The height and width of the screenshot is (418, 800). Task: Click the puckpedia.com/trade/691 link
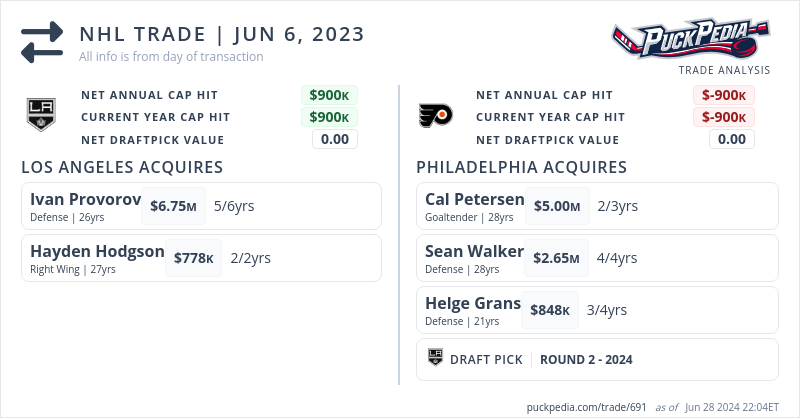586,407
